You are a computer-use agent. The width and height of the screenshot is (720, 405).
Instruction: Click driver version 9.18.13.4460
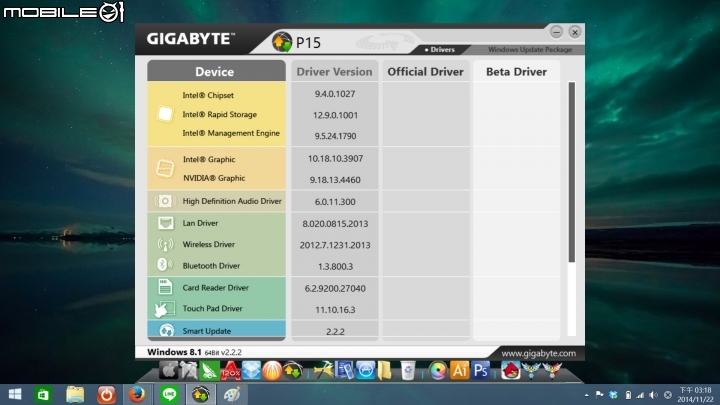point(335,180)
